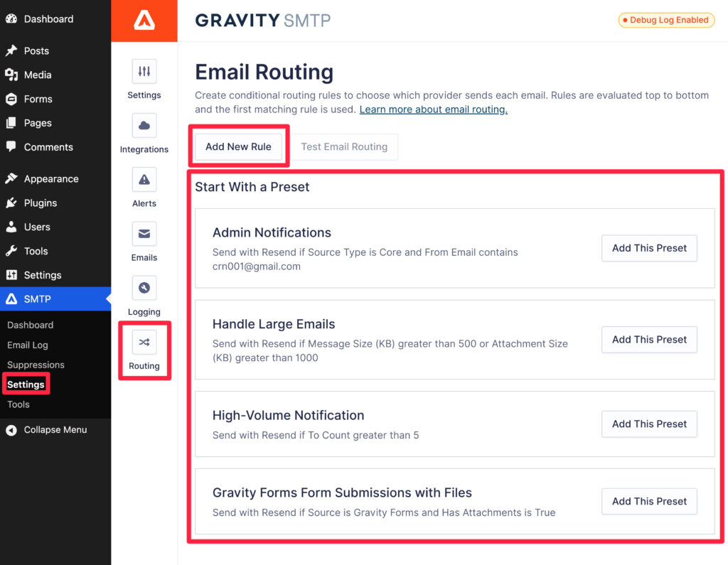The width and height of the screenshot is (728, 565).
Task: Click the Media icon in sidebar
Action: [x=11, y=75]
